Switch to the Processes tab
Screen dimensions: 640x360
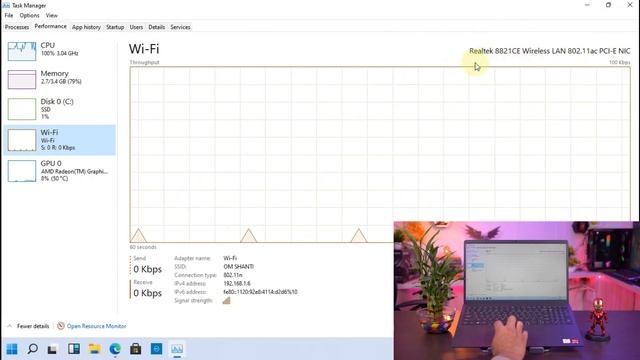point(17,27)
